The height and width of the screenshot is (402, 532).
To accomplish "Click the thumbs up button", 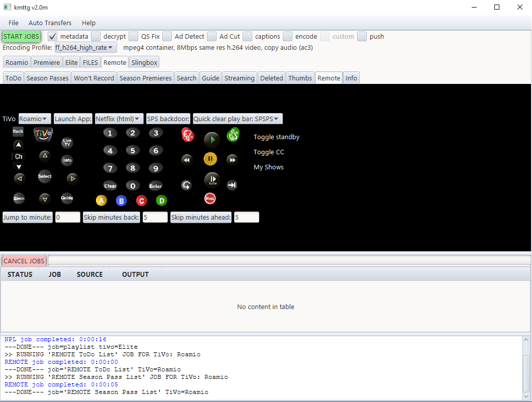I will (x=233, y=135).
